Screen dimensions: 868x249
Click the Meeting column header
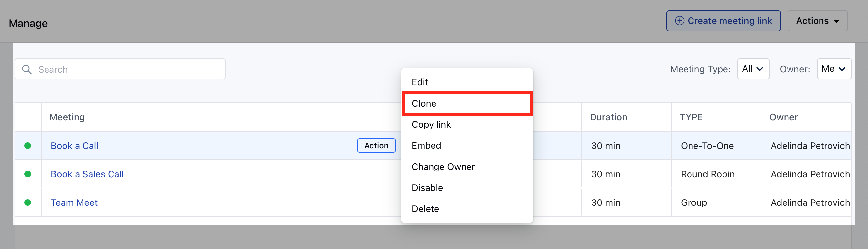tap(67, 117)
